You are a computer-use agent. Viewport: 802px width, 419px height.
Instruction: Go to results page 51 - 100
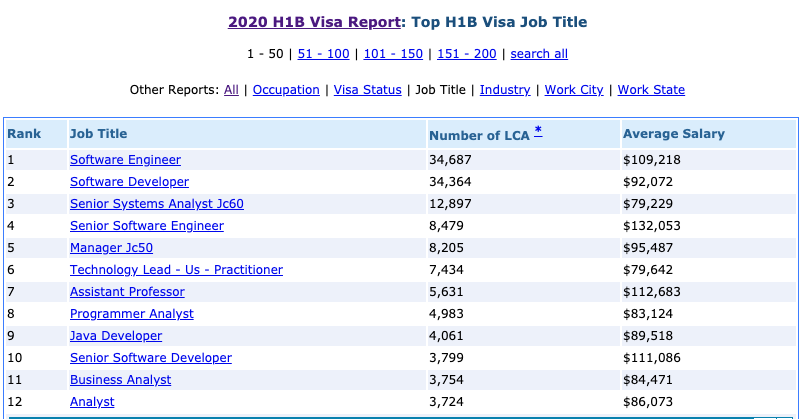[x=321, y=54]
